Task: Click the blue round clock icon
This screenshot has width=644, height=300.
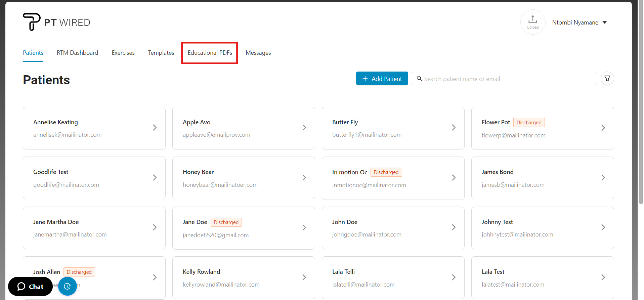Action: [68, 286]
